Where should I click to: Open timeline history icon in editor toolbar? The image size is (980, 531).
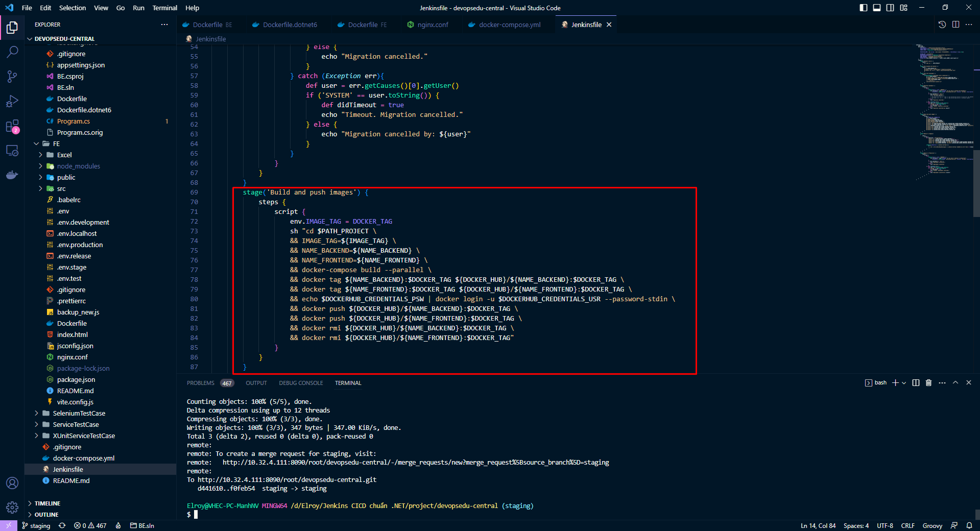coord(942,25)
